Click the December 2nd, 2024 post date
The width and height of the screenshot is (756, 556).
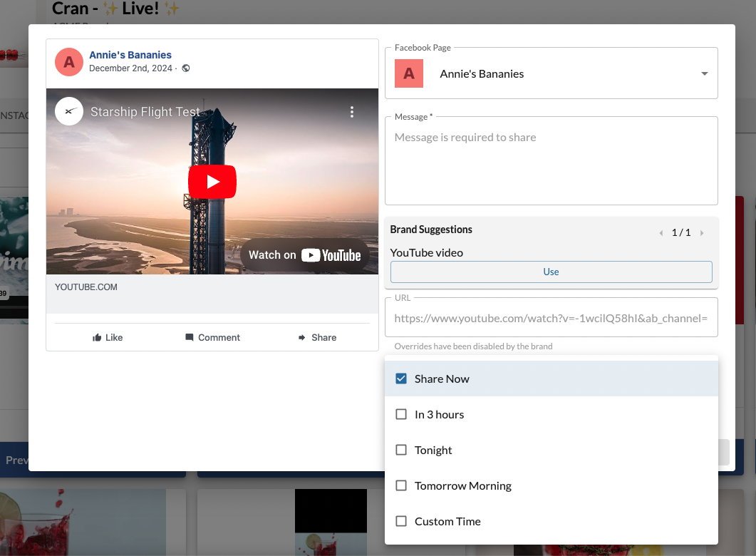tap(130, 68)
